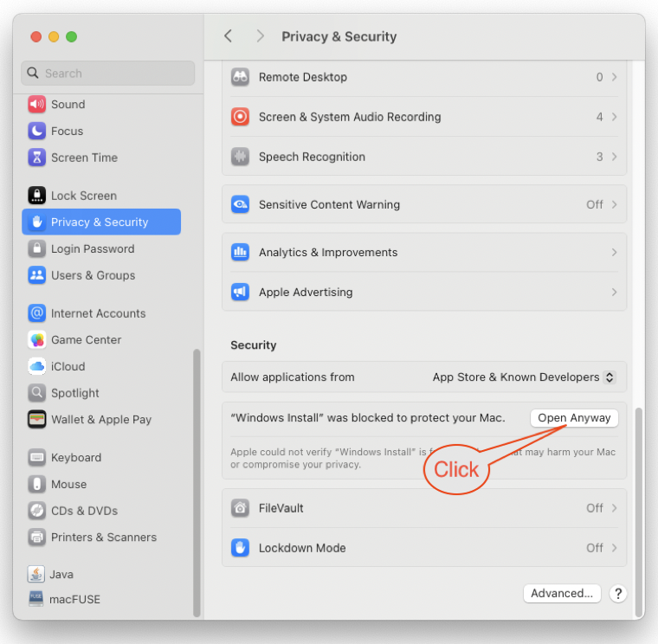
Task: Click the Internet Accounts @ icon
Action: pyautogui.click(x=37, y=313)
